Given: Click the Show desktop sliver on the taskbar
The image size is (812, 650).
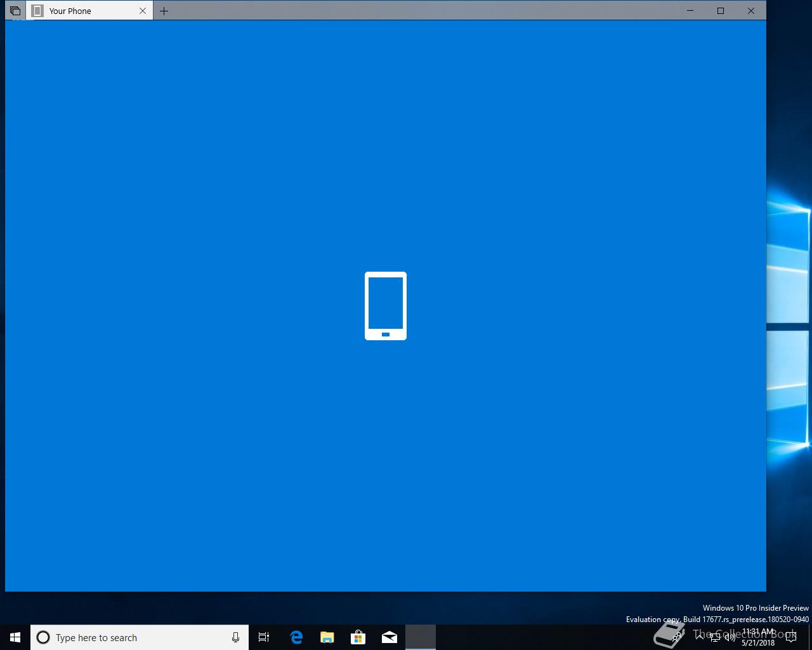Looking at the screenshot, I should [810, 637].
